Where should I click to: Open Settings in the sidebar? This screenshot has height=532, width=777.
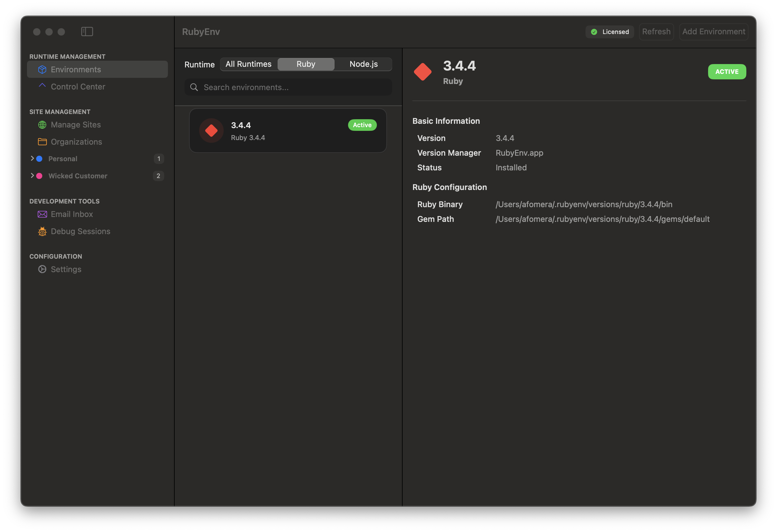(x=97, y=269)
